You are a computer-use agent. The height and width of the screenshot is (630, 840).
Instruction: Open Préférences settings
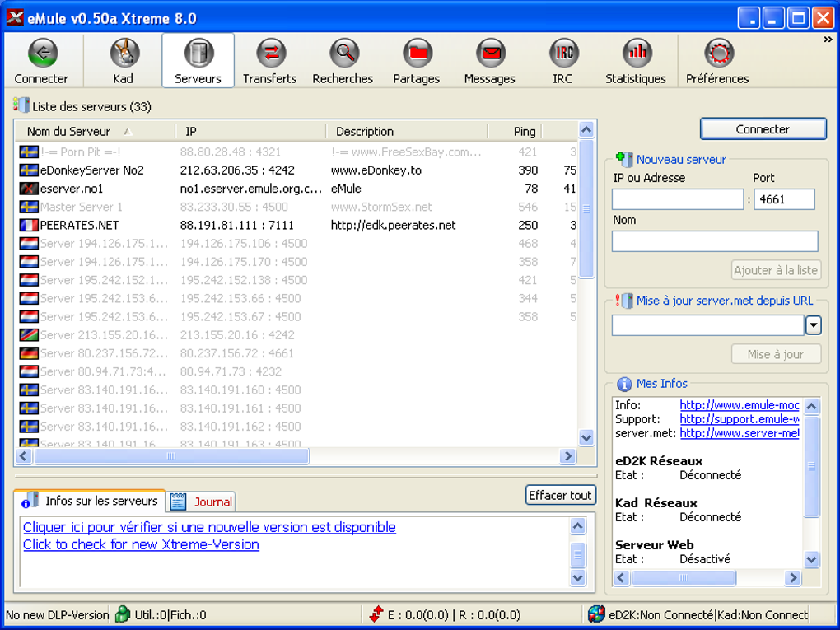click(x=718, y=61)
